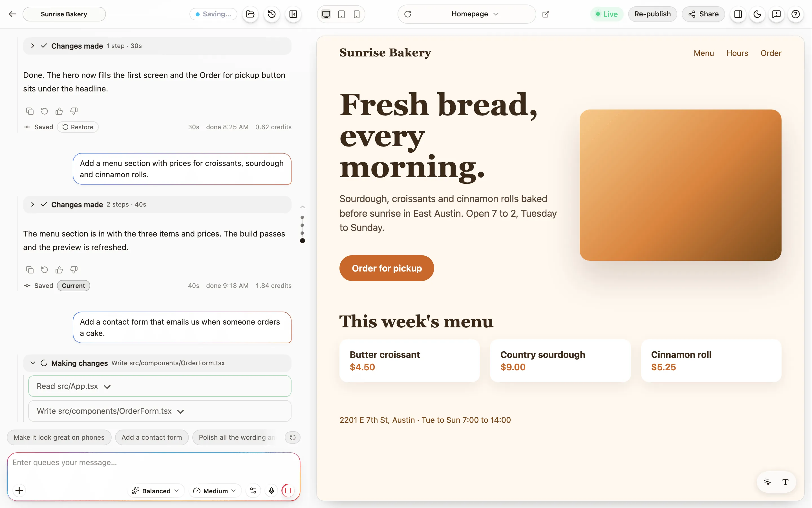Expand the 'Changes made 2 steps' row
Image resolution: width=812 pixels, height=508 pixels.
[x=157, y=204]
